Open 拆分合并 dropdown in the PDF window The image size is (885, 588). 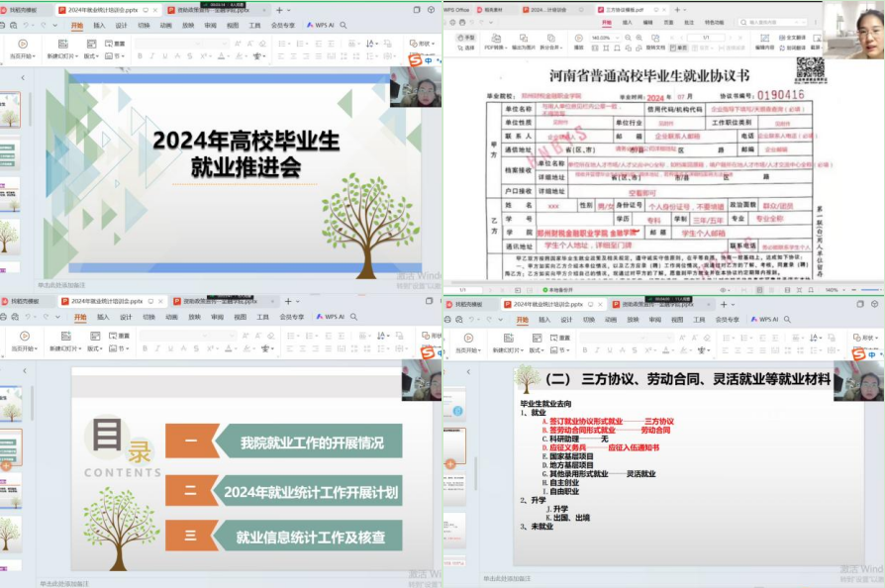(x=550, y=48)
